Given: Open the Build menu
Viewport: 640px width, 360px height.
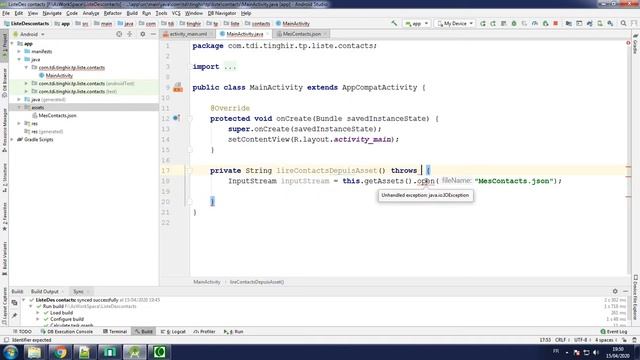Looking at the screenshot, I should tap(132, 13).
